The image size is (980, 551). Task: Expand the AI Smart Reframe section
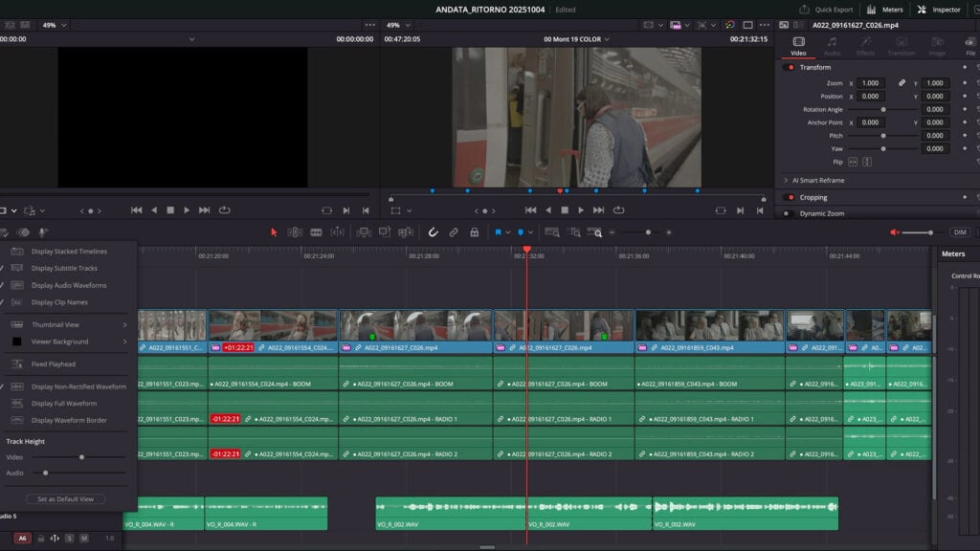pos(787,181)
